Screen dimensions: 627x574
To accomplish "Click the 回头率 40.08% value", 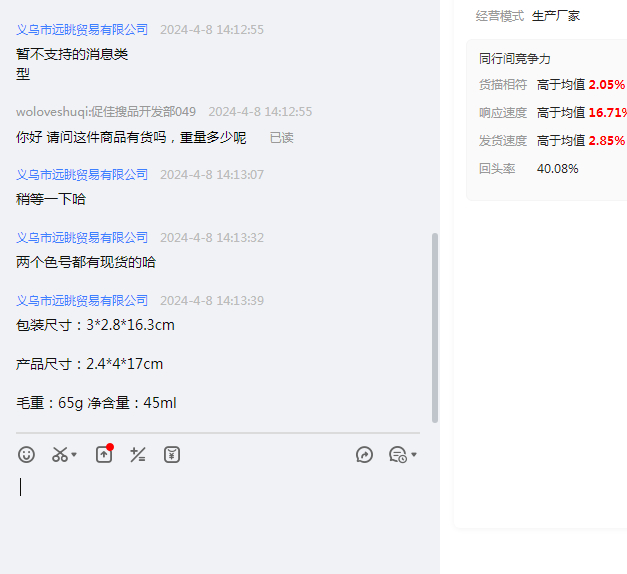I will tap(557, 169).
